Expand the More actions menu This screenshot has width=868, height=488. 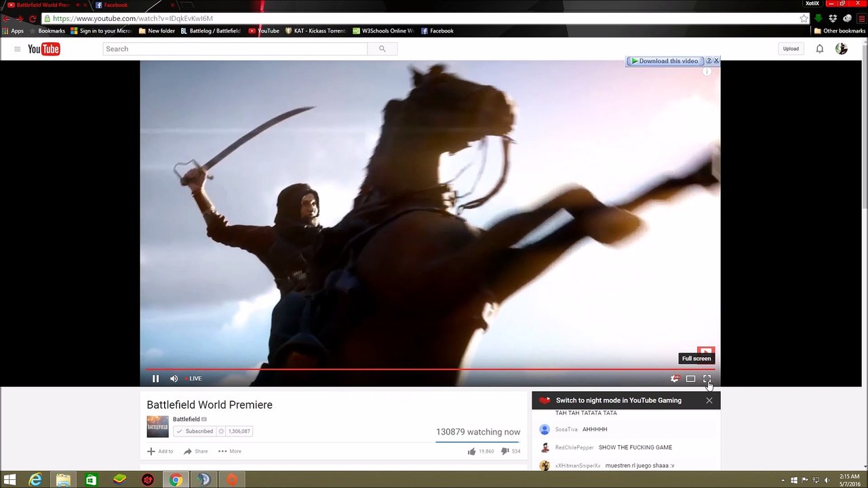click(x=230, y=451)
